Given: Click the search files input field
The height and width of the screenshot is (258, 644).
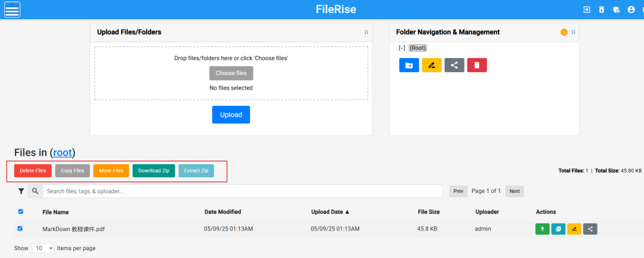Looking at the screenshot, I should pyautogui.click(x=243, y=191).
